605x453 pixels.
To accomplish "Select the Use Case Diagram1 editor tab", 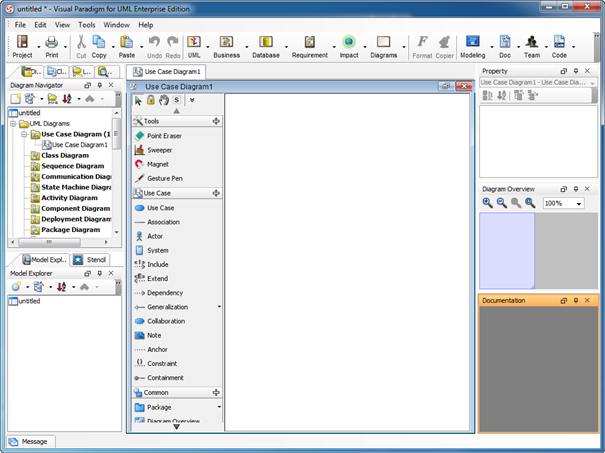I will pyautogui.click(x=167, y=71).
